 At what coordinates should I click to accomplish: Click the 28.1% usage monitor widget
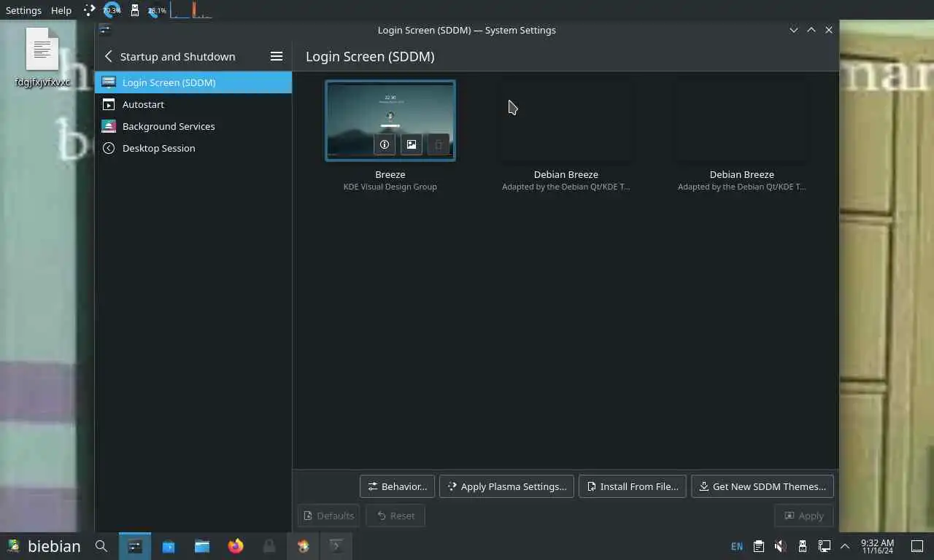point(156,10)
